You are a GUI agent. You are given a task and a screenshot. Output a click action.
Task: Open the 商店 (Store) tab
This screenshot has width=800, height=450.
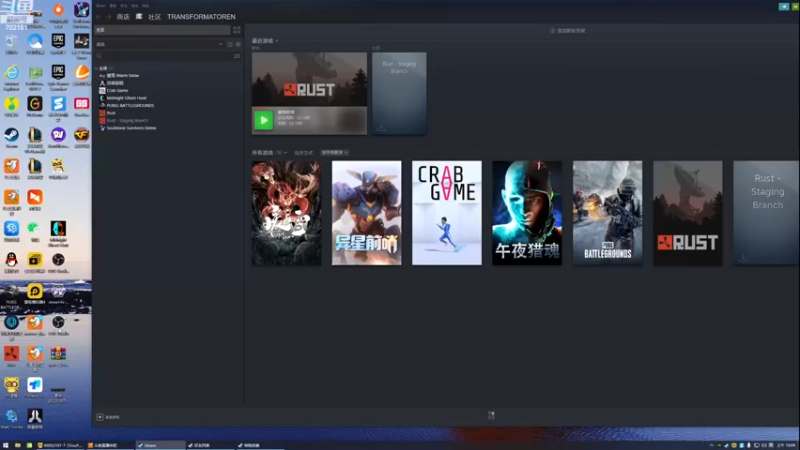tap(123, 17)
